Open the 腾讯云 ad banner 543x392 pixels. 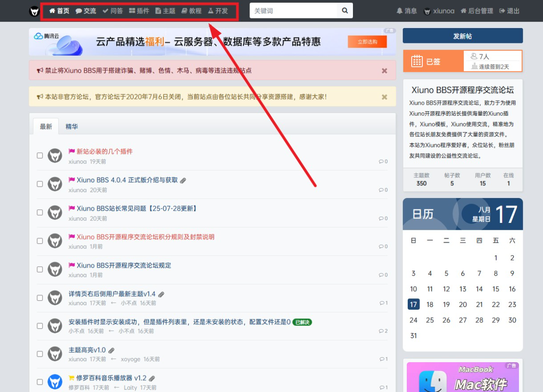(x=212, y=42)
